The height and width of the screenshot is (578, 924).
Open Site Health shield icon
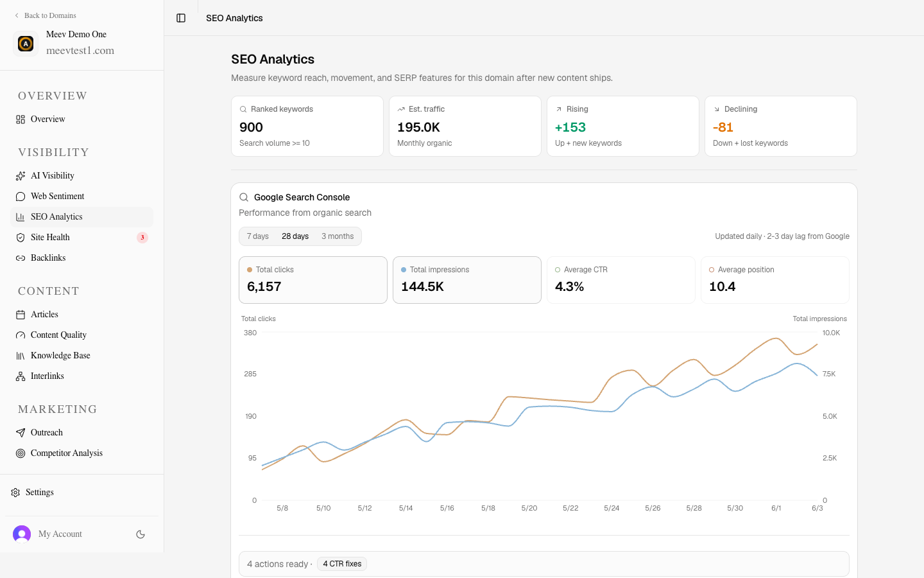tap(21, 238)
